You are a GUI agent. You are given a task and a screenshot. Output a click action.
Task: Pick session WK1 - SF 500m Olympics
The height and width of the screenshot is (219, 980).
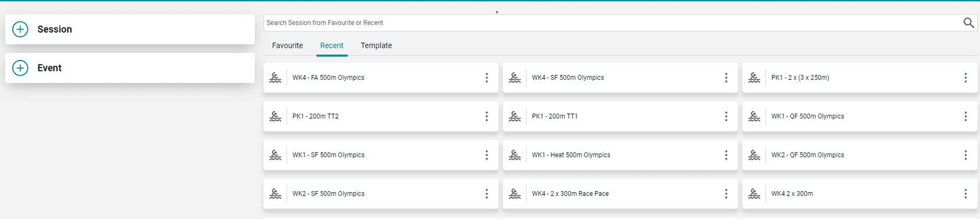click(381, 155)
